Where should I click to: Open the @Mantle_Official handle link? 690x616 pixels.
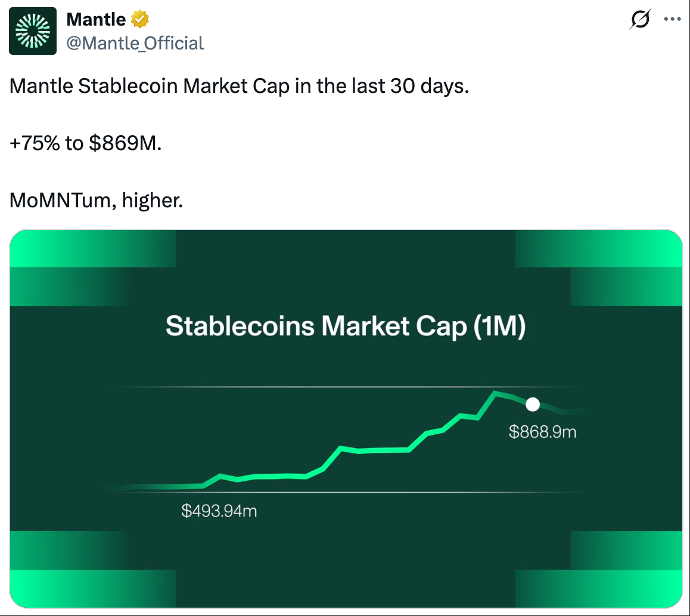[x=135, y=43]
